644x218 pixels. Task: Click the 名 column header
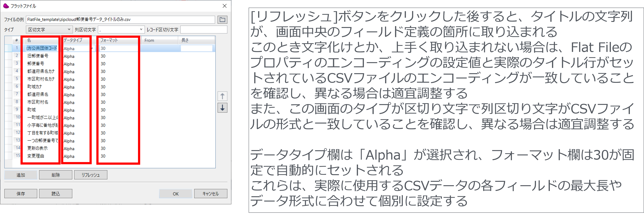[40, 40]
